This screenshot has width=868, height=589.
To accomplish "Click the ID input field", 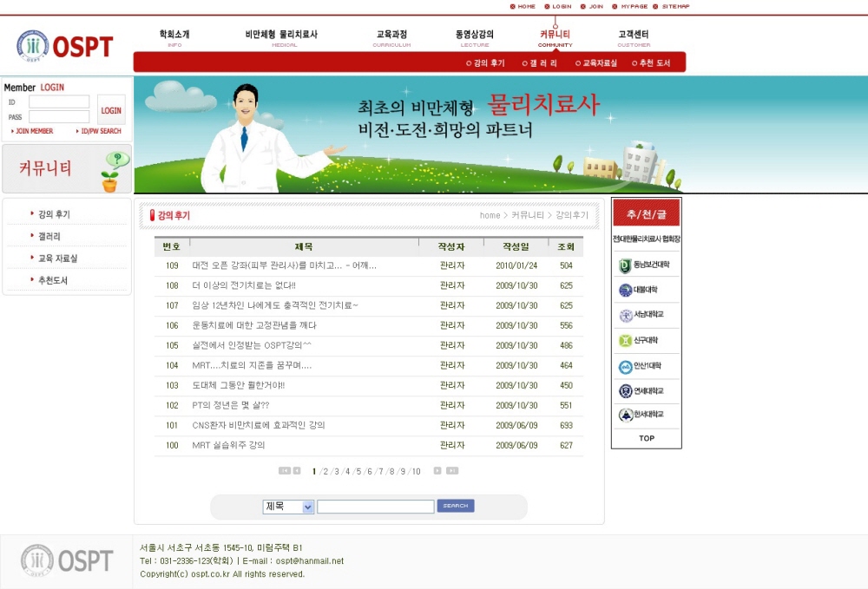I will pyautogui.click(x=59, y=102).
